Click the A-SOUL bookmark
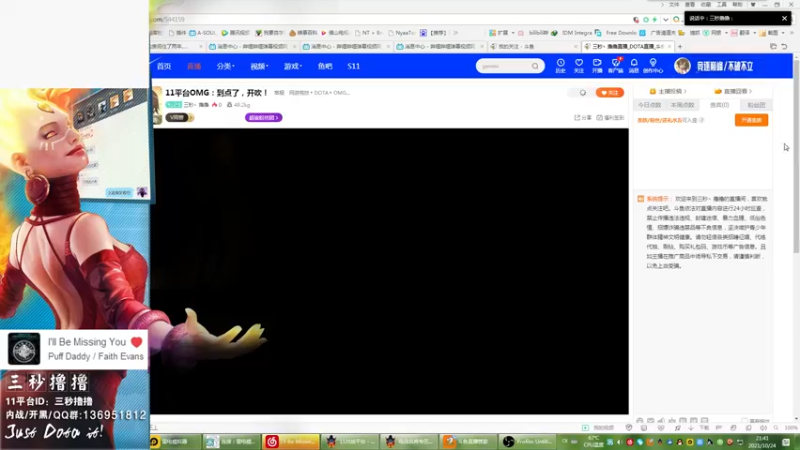The width and height of the screenshot is (800, 450). tap(203, 33)
